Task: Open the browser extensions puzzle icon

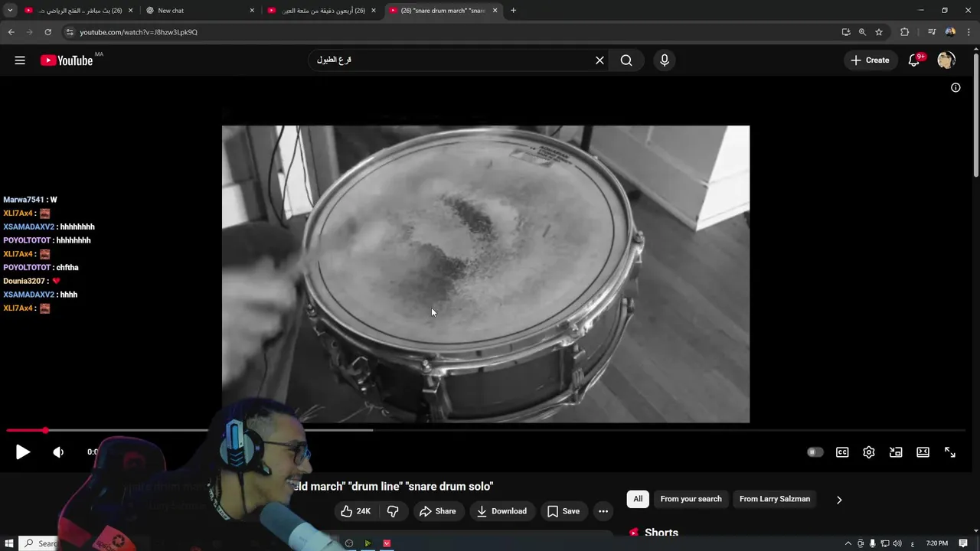Action: [x=904, y=32]
